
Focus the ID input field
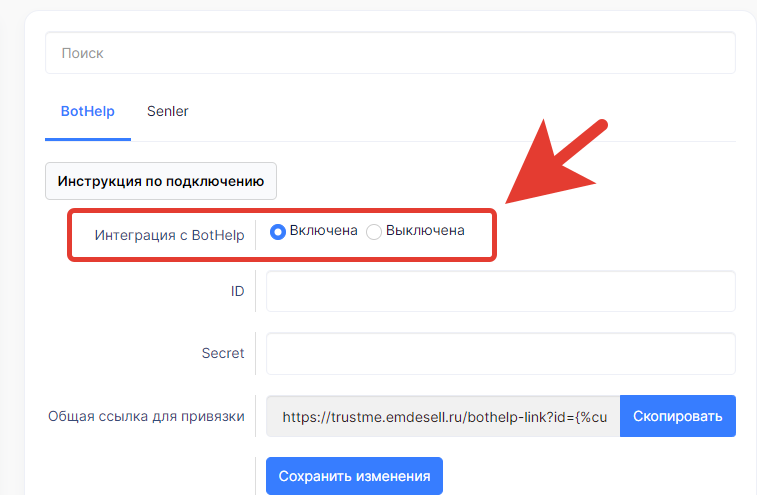pyautogui.click(x=501, y=291)
